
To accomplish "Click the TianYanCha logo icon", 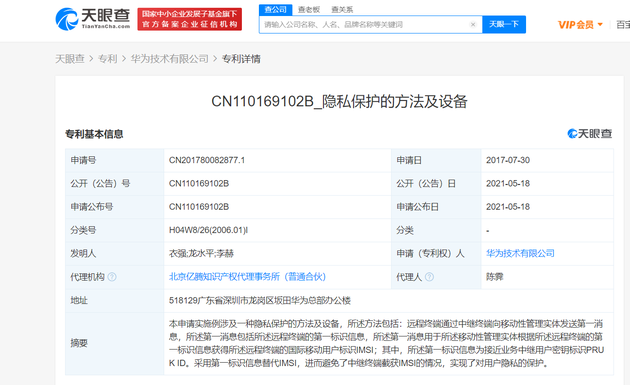I will tap(67, 19).
